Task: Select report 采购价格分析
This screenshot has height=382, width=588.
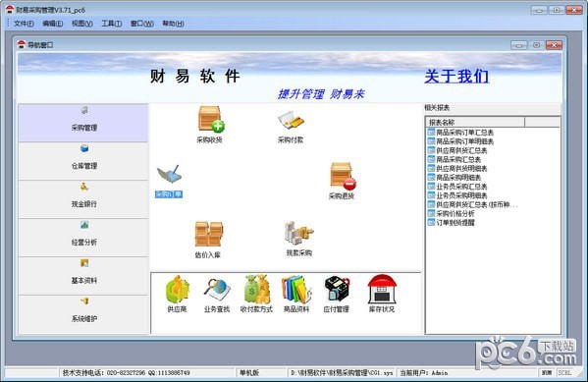Action: pos(452,213)
